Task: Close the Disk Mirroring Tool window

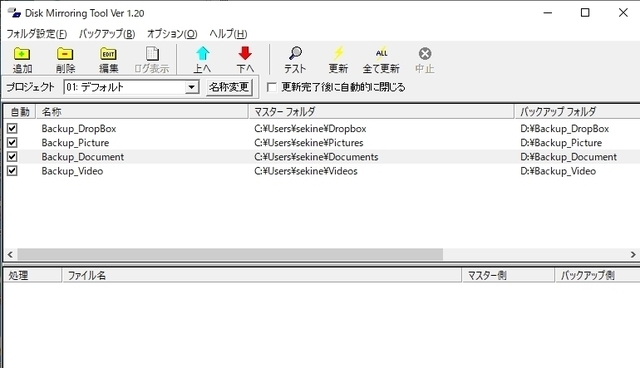Action: point(623,13)
